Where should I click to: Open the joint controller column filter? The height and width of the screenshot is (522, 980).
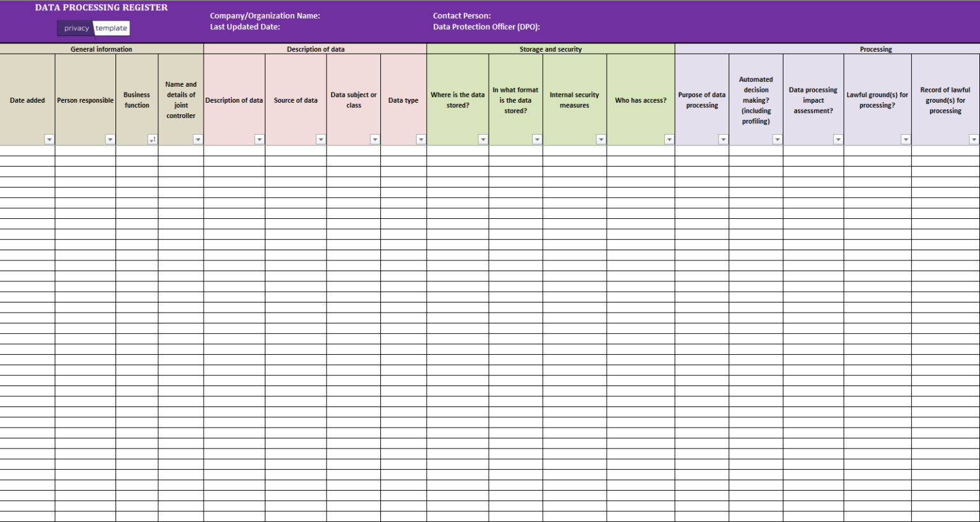[198, 139]
